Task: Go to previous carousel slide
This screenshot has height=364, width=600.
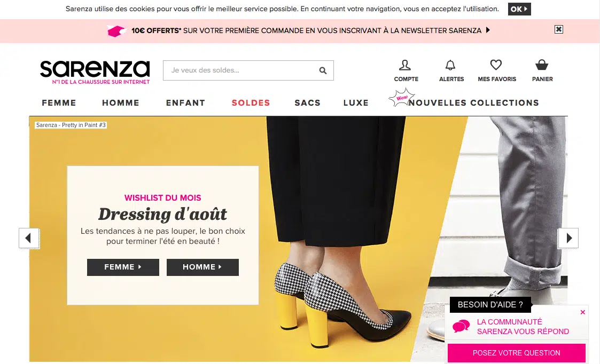Action: pyautogui.click(x=29, y=238)
